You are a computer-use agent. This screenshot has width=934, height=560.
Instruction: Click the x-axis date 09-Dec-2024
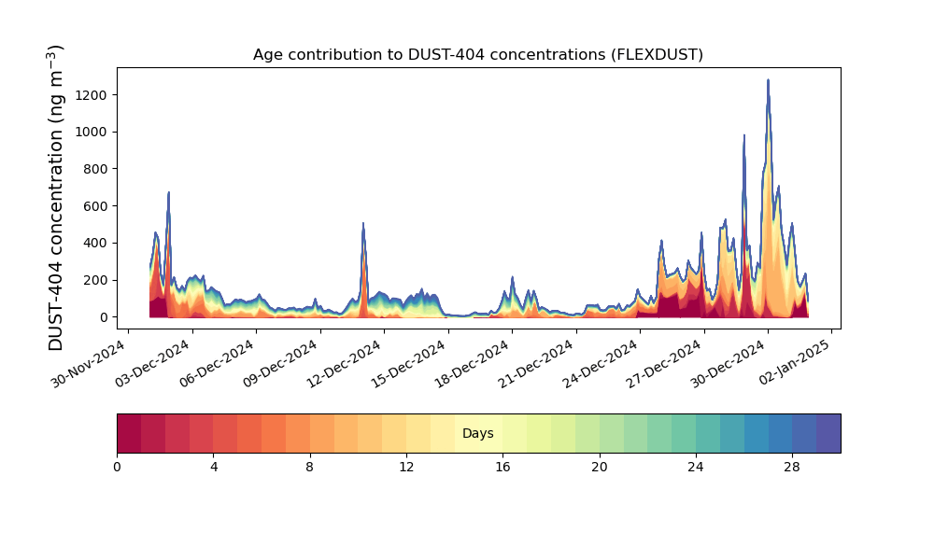(280, 364)
